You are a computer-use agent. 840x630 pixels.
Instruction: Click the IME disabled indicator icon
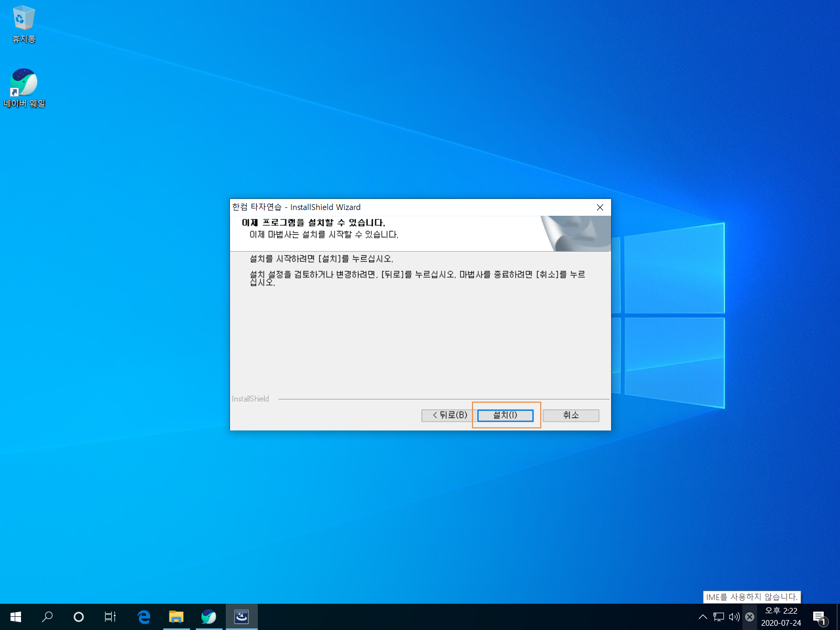(x=750, y=617)
